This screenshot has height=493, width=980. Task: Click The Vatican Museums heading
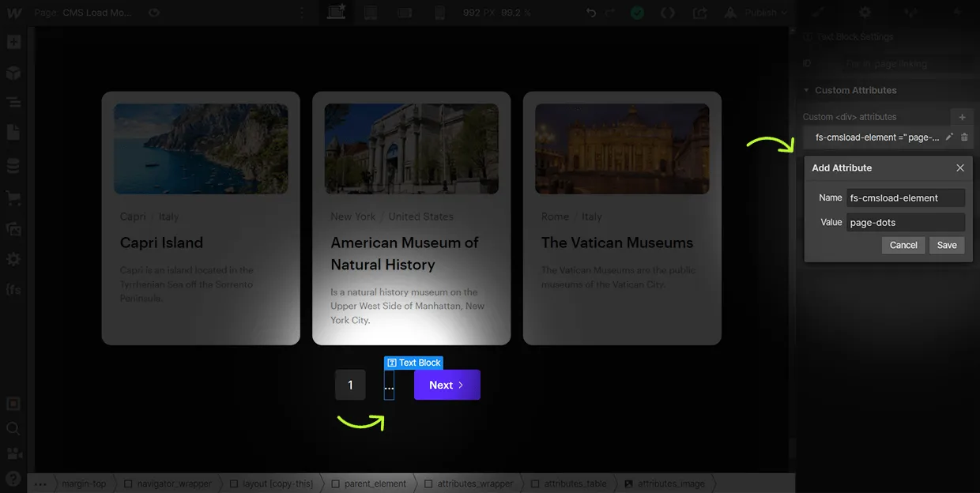[x=617, y=243]
